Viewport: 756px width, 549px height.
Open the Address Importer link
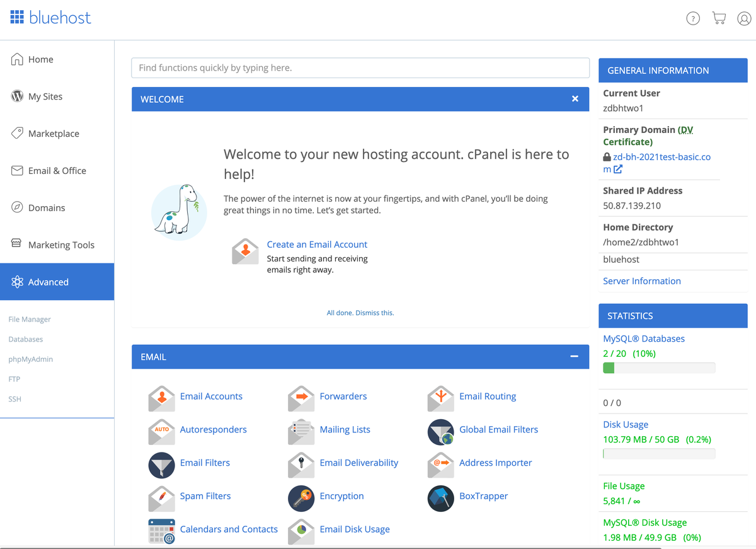click(x=496, y=463)
